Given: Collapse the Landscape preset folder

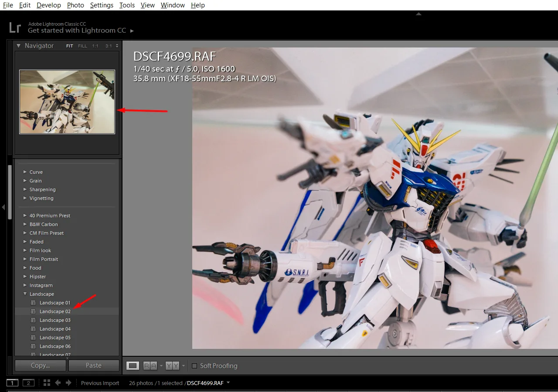Looking at the screenshot, I should [x=25, y=294].
